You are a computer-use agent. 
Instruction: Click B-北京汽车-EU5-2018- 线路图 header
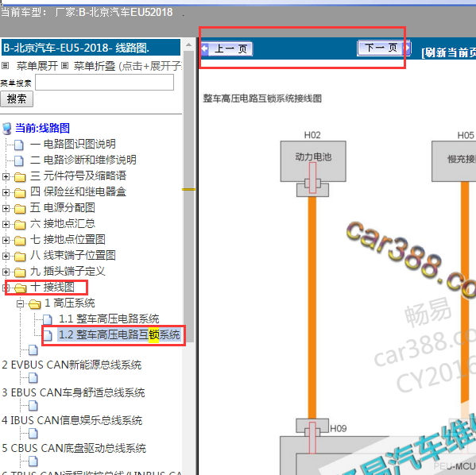point(91,48)
